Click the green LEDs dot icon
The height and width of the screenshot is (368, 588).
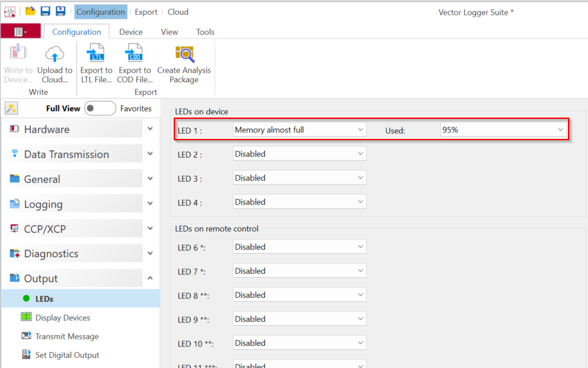click(x=26, y=299)
